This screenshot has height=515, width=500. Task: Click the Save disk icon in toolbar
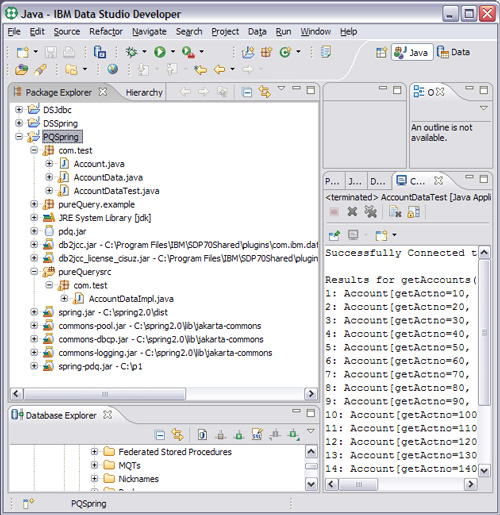coord(51,52)
